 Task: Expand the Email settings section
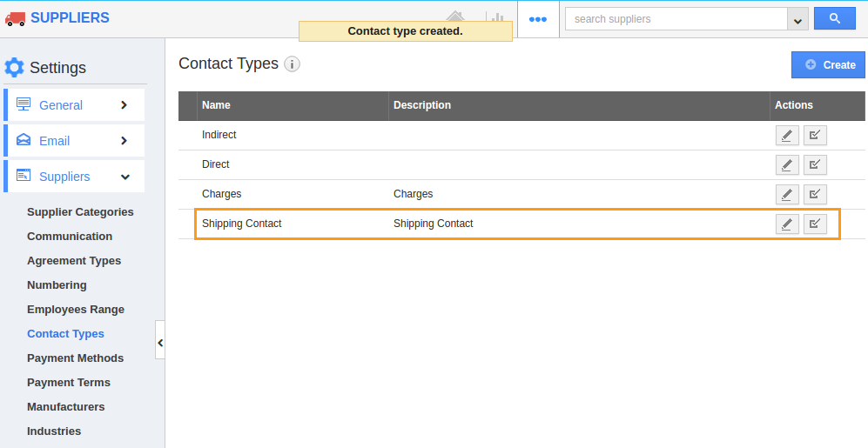pyautogui.click(x=74, y=140)
